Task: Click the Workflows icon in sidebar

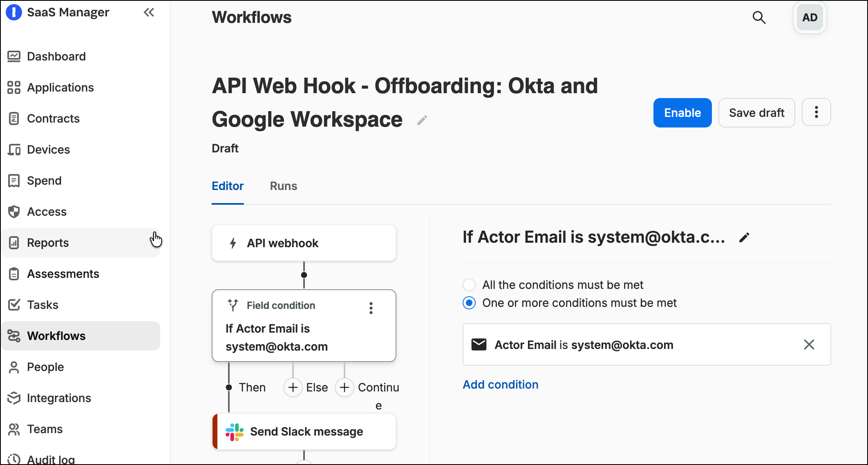Action: click(14, 336)
